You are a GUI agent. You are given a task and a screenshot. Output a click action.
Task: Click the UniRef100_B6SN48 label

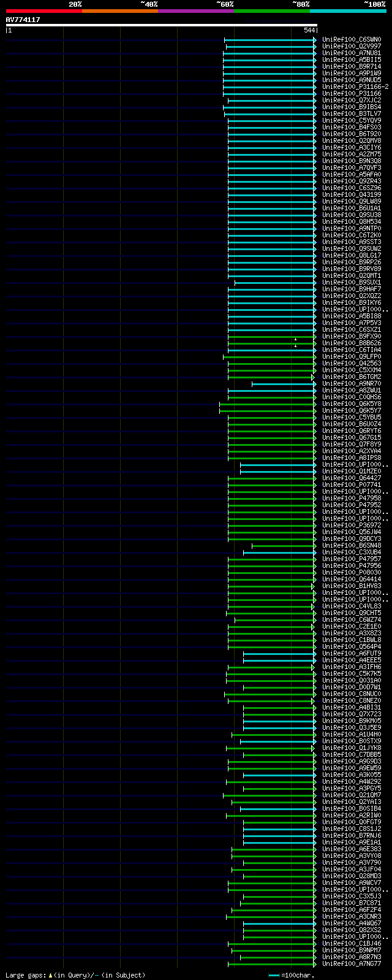[352, 546]
